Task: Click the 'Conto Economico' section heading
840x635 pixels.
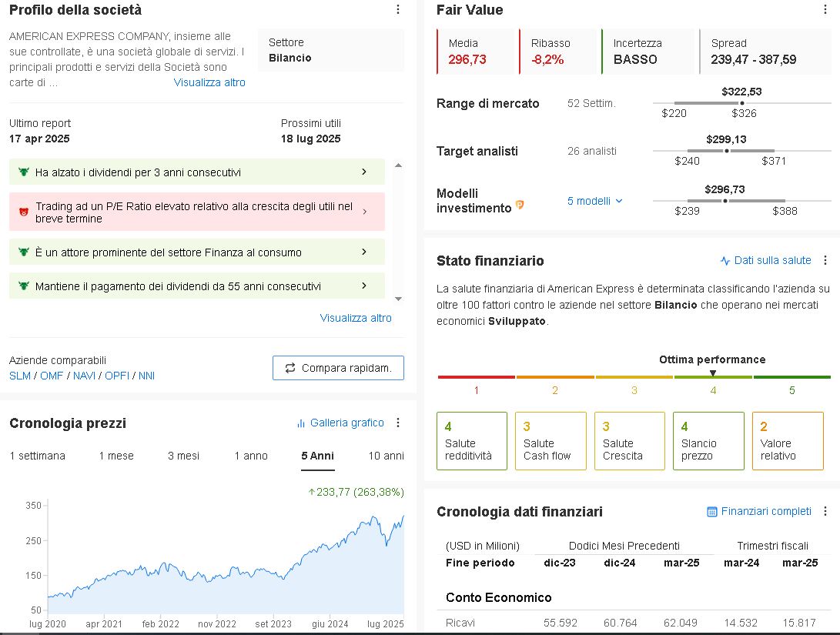Action: (499, 597)
